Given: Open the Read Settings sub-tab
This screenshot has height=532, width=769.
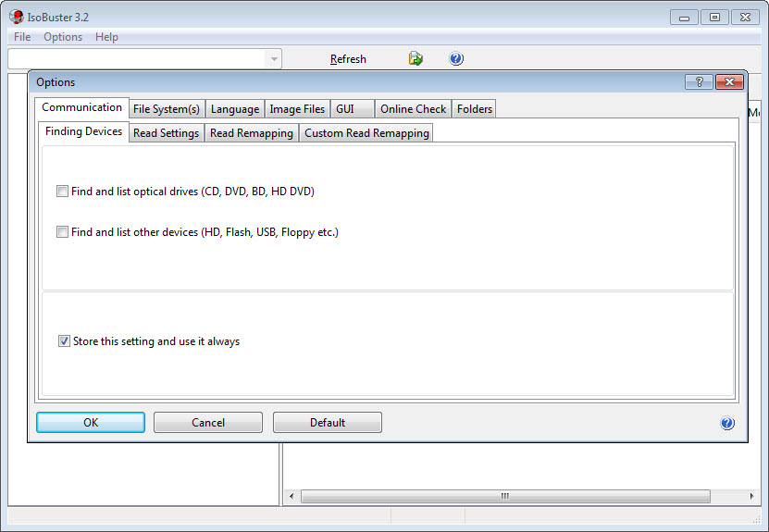Looking at the screenshot, I should pyautogui.click(x=167, y=133).
